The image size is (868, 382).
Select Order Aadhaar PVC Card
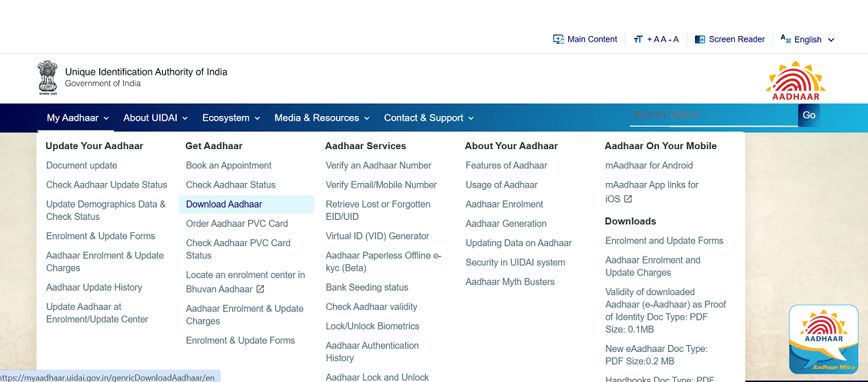pos(237,224)
